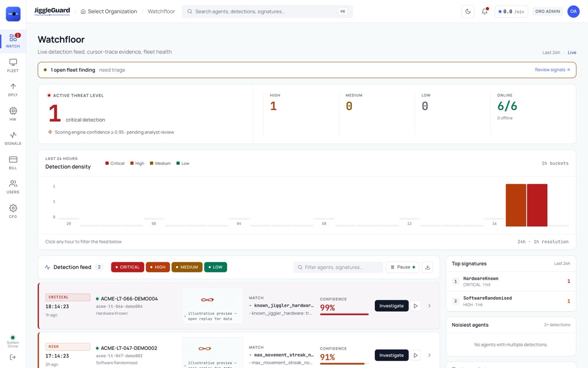Click the ONLINE 6/6 agents value
This screenshot has width=588, height=368.
pos(507,106)
